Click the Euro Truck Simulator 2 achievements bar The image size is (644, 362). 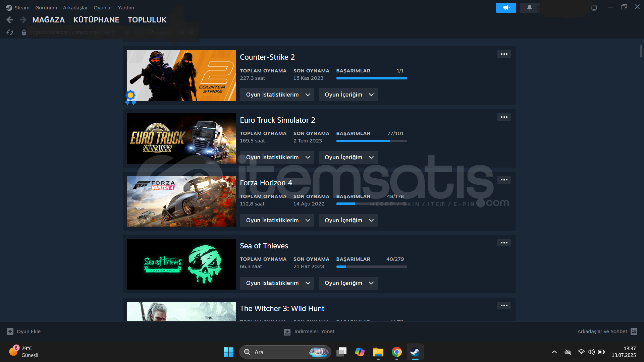(372, 141)
